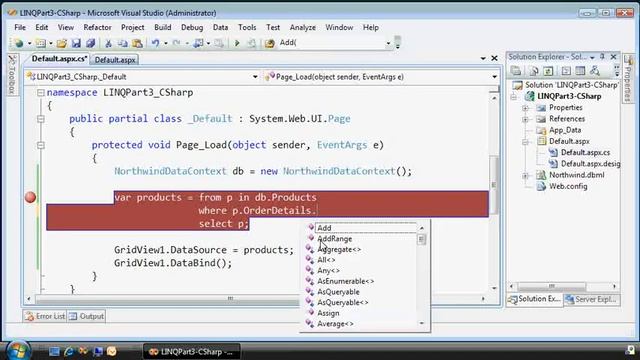Click Solution Explorer Refresh icon
This screenshot has width=640, height=360.
point(548,71)
